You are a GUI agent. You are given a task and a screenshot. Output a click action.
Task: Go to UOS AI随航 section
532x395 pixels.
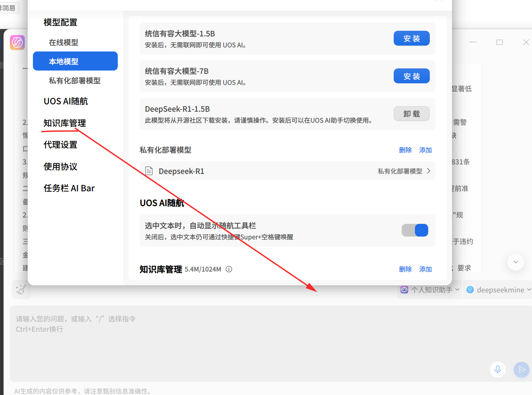point(66,101)
